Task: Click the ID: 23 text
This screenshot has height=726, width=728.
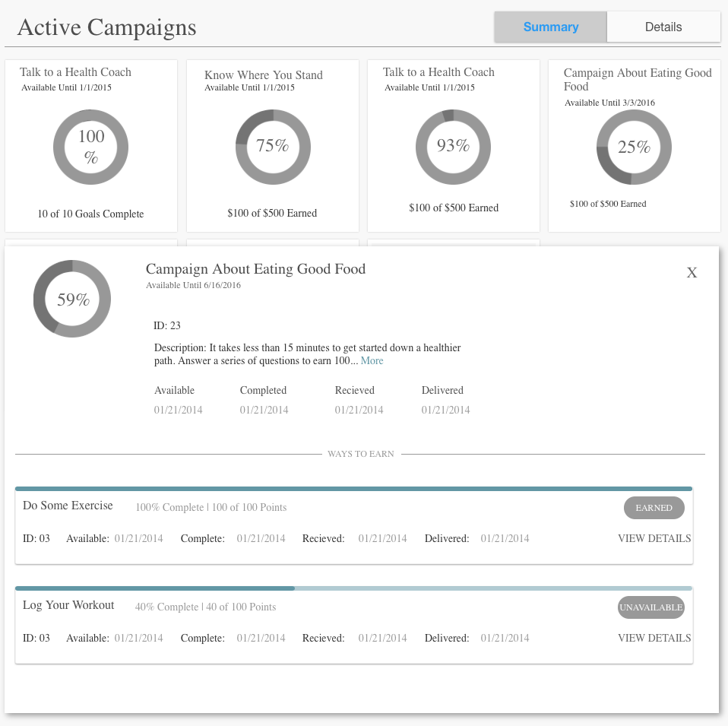Action: pos(167,325)
